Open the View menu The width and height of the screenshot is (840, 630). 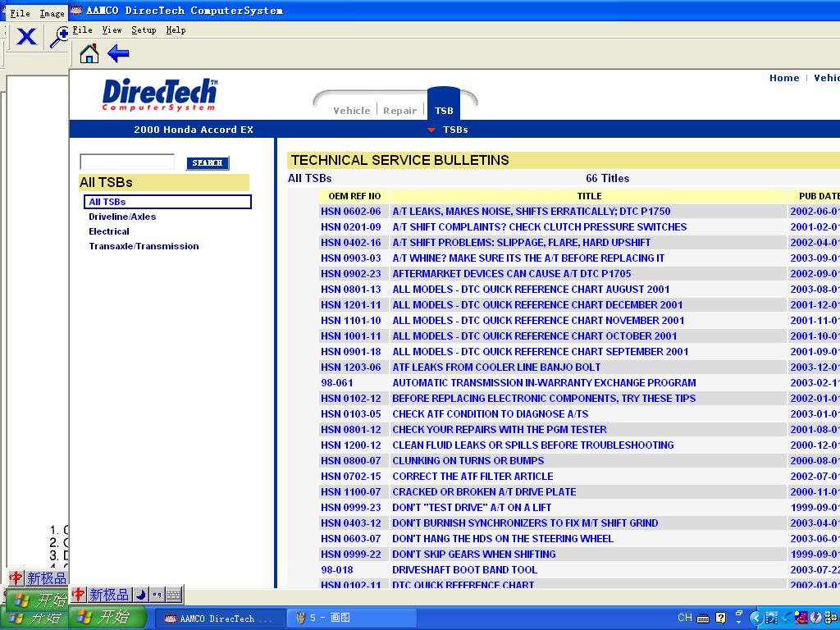coord(112,30)
